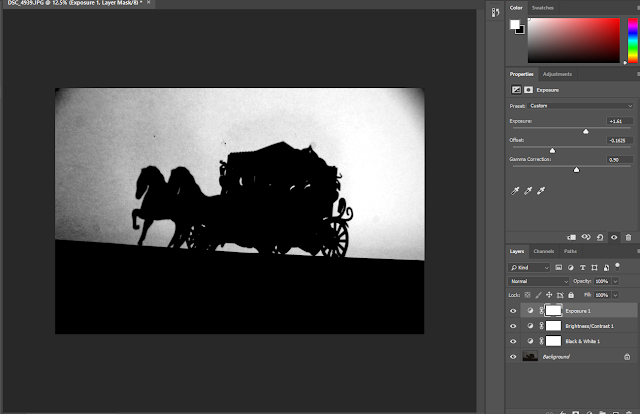Lock all padlock icon in Layers
640x414 pixels.
(x=571, y=295)
